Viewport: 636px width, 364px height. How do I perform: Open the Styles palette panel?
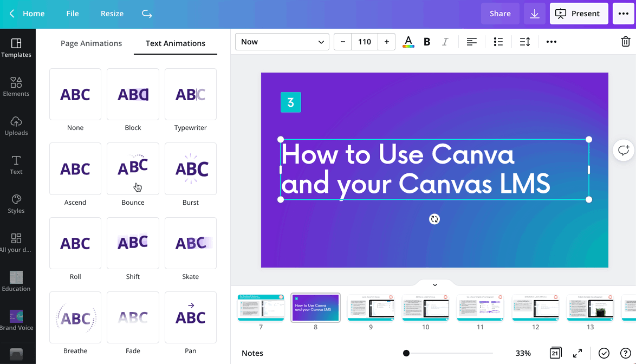click(x=16, y=204)
